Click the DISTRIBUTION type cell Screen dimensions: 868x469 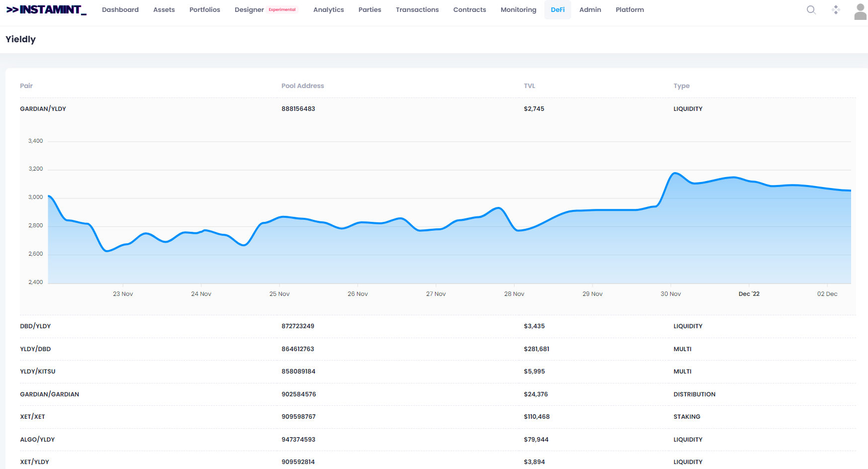click(x=694, y=394)
